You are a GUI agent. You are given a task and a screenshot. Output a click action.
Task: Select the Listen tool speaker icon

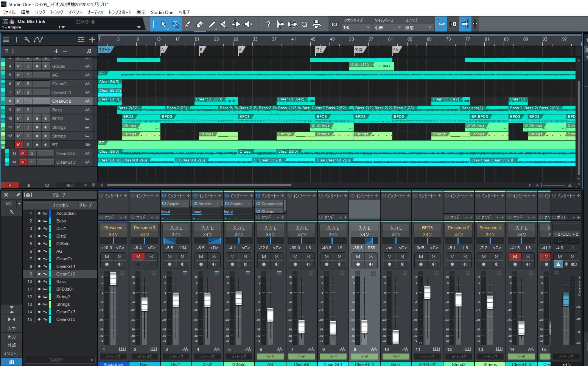point(248,24)
